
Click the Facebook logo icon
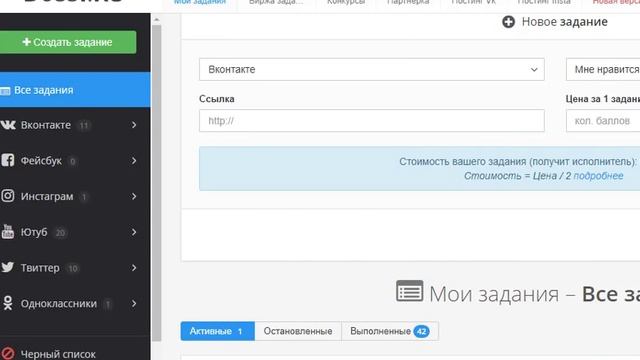click(7, 160)
